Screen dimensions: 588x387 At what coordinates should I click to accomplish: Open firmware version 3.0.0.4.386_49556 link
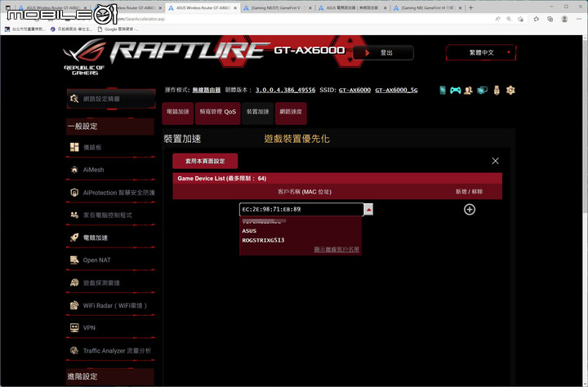285,90
